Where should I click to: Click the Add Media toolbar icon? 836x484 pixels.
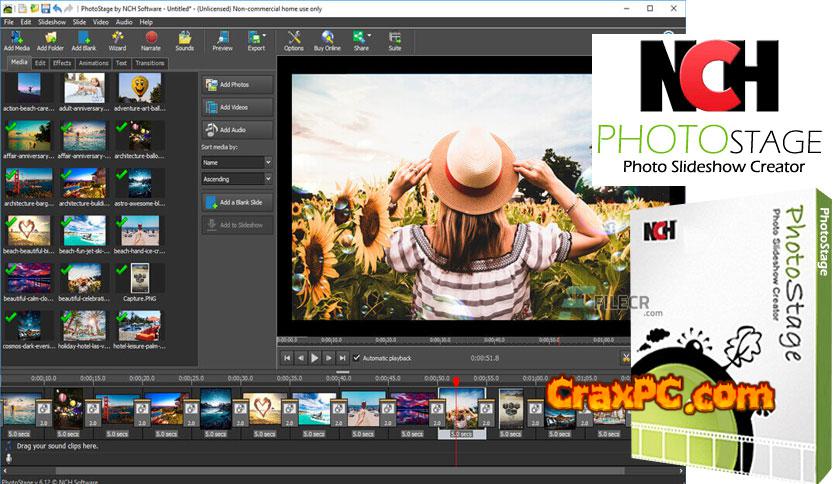[x=16, y=38]
